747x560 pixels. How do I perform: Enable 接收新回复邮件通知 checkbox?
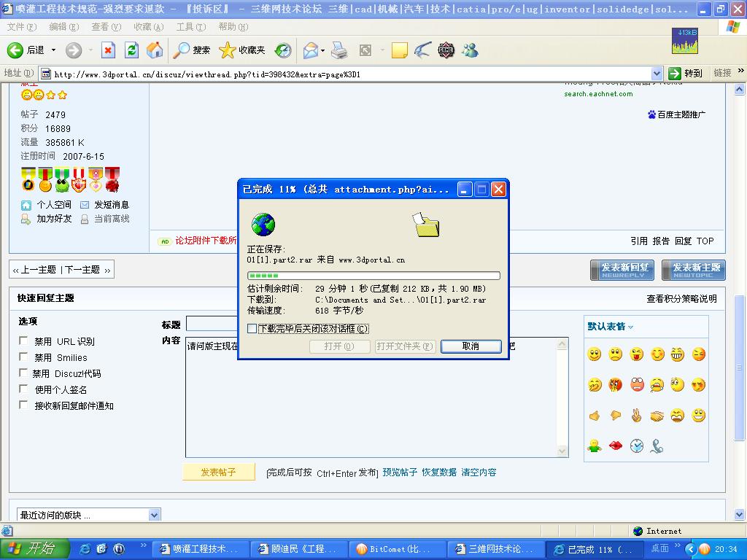pos(23,405)
